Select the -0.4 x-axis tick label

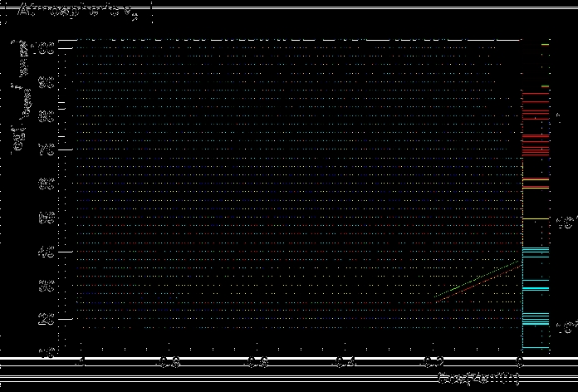point(345,363)
